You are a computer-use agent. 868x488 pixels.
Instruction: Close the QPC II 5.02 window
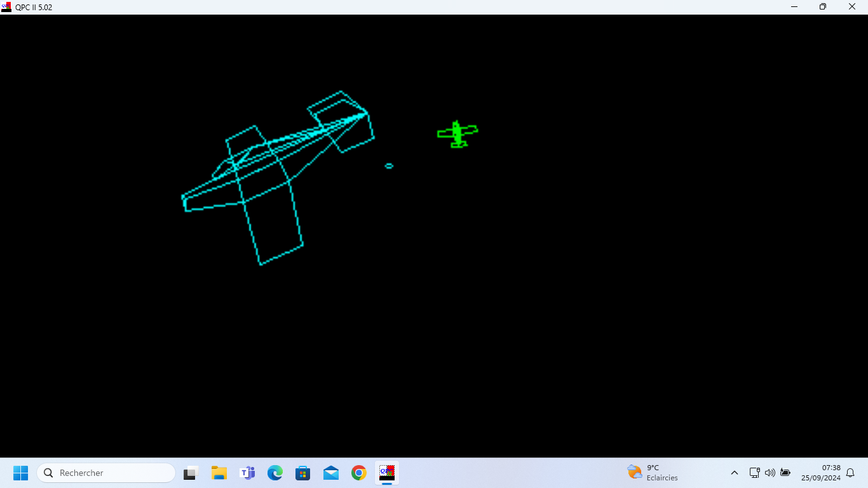point(852,7)
